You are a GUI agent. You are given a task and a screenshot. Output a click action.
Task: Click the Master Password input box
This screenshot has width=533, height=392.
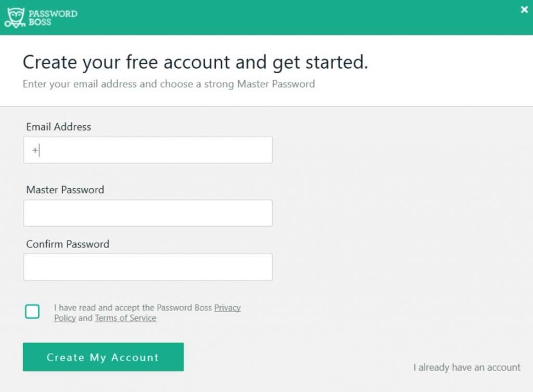[147, 213]
